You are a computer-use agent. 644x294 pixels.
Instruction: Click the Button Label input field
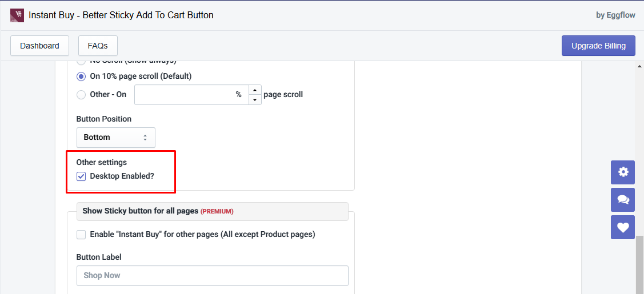coord(213,276)
